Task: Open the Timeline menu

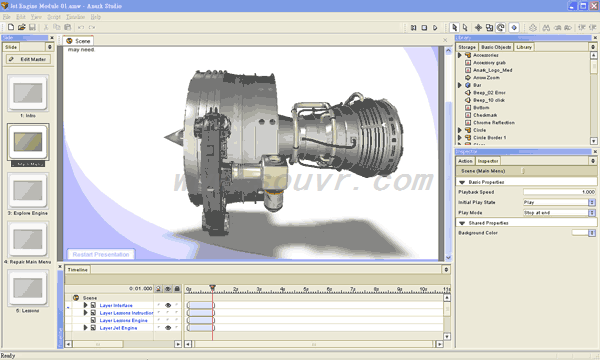Action: 75,17
